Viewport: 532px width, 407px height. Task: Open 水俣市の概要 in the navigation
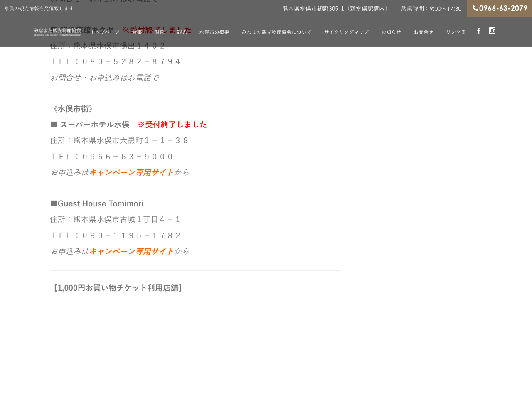(214, 32)
